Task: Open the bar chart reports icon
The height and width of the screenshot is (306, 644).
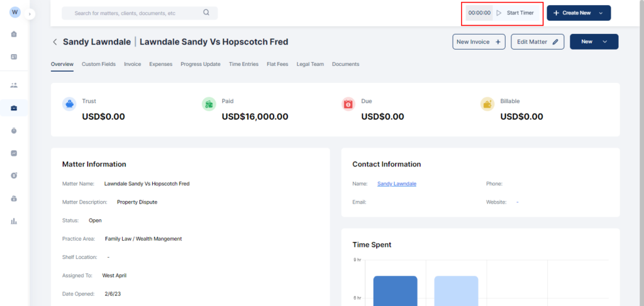Action: [x=14, y=221]
